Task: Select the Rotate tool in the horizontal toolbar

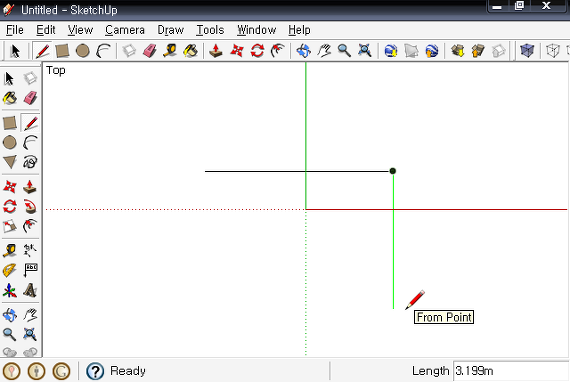Action: [257, 51]
